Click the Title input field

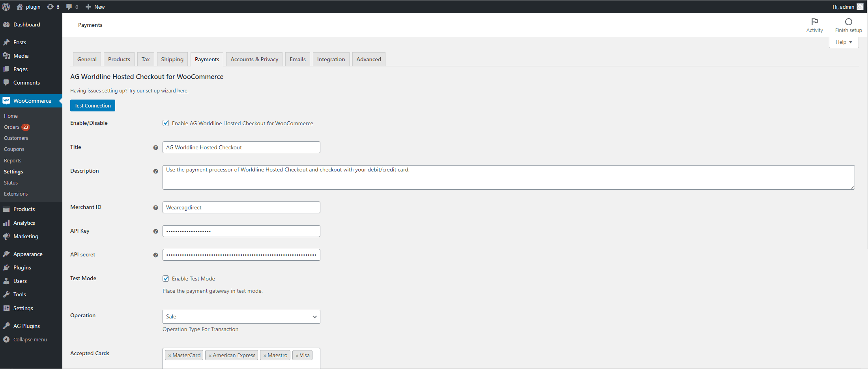pos(241,147)
